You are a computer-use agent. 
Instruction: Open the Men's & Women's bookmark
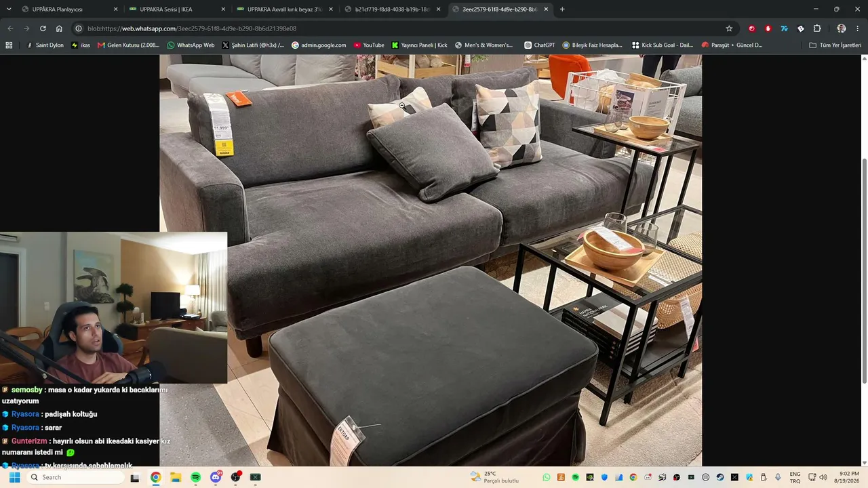coord(484,45)
